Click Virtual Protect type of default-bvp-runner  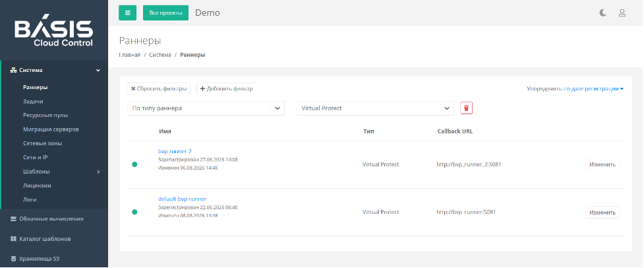381,212
